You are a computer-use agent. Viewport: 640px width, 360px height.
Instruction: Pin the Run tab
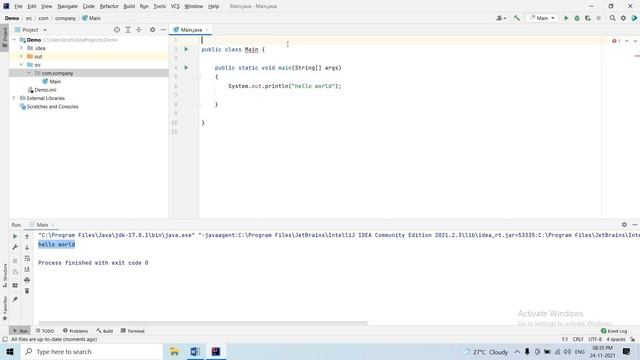point(15,300)
